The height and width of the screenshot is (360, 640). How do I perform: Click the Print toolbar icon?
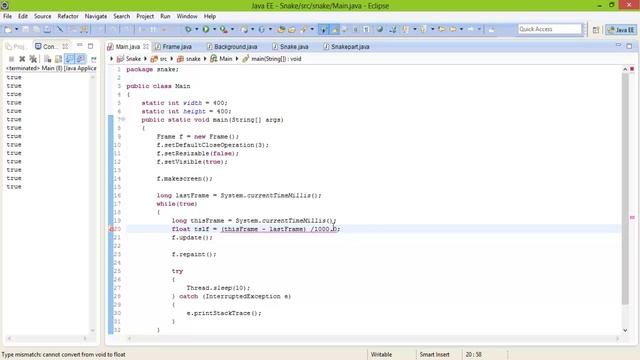click(47, 29)
